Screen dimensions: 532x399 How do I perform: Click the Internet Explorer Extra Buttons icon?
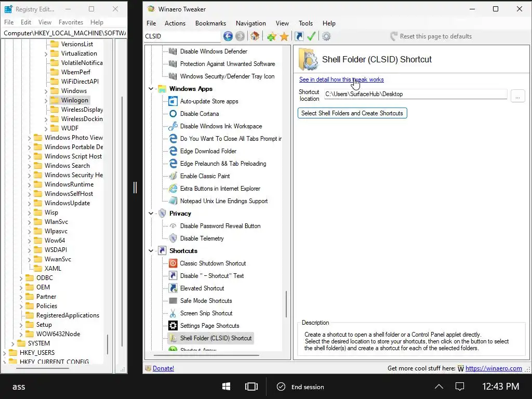(173, 189)
